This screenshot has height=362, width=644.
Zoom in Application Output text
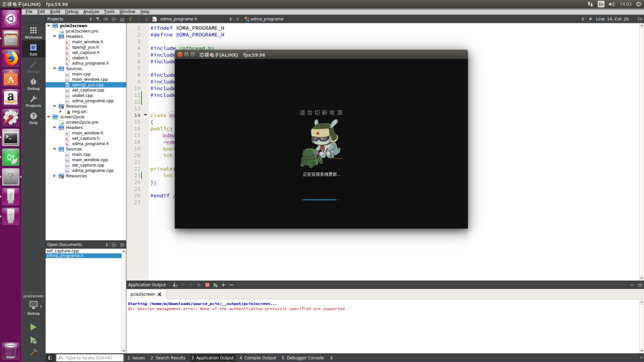223,285
